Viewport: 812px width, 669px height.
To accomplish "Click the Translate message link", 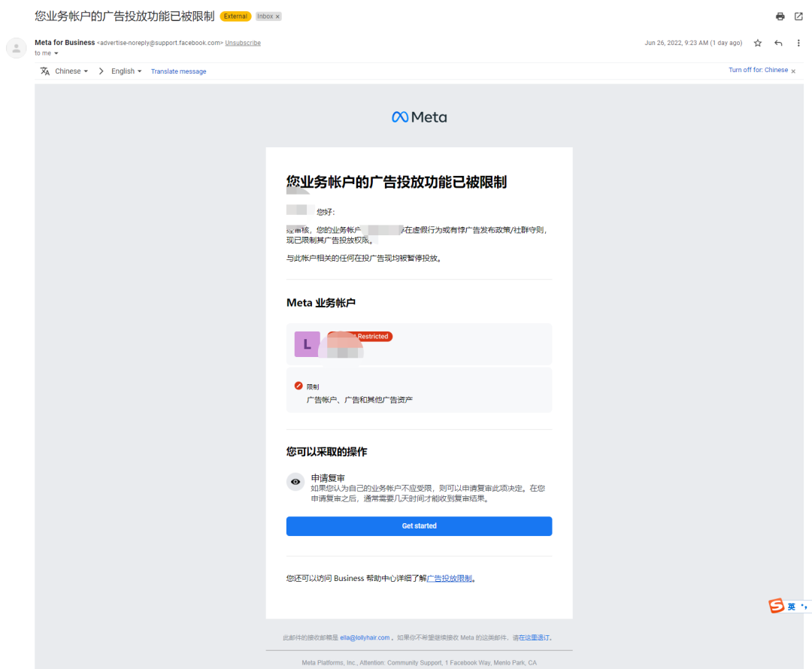I will pyautogui.click(x=179, y=71).
